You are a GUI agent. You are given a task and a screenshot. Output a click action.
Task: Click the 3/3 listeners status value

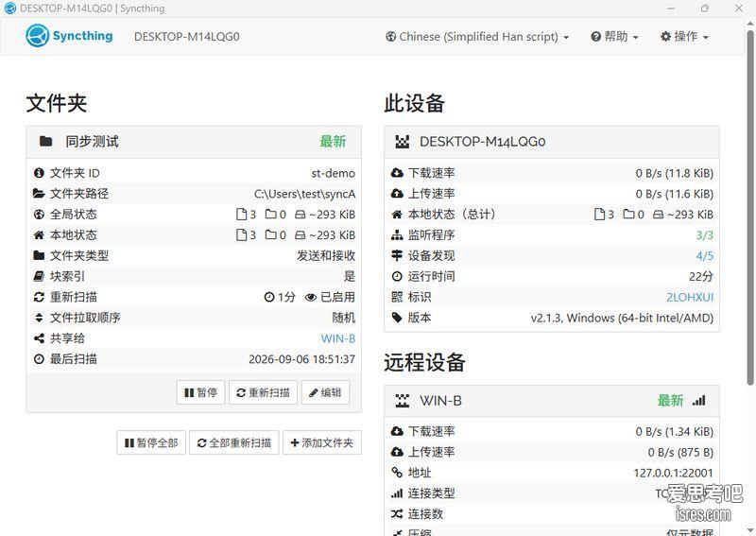point(704,235)
